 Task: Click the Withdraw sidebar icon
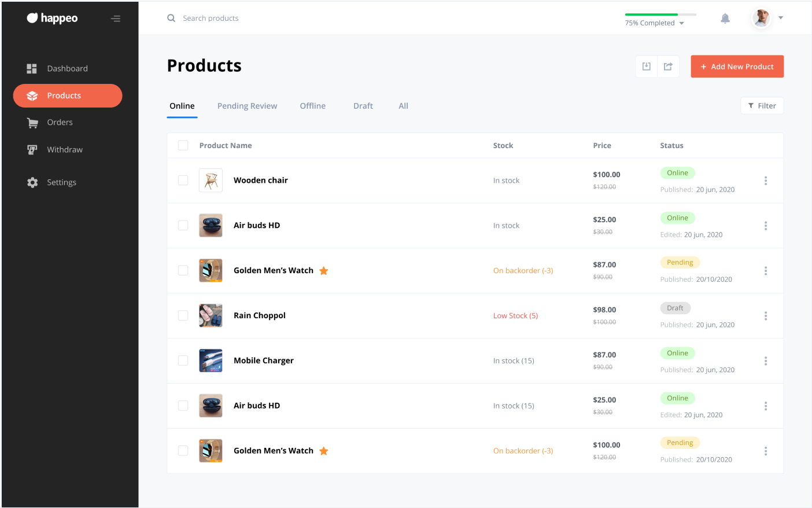coord(32,149)
